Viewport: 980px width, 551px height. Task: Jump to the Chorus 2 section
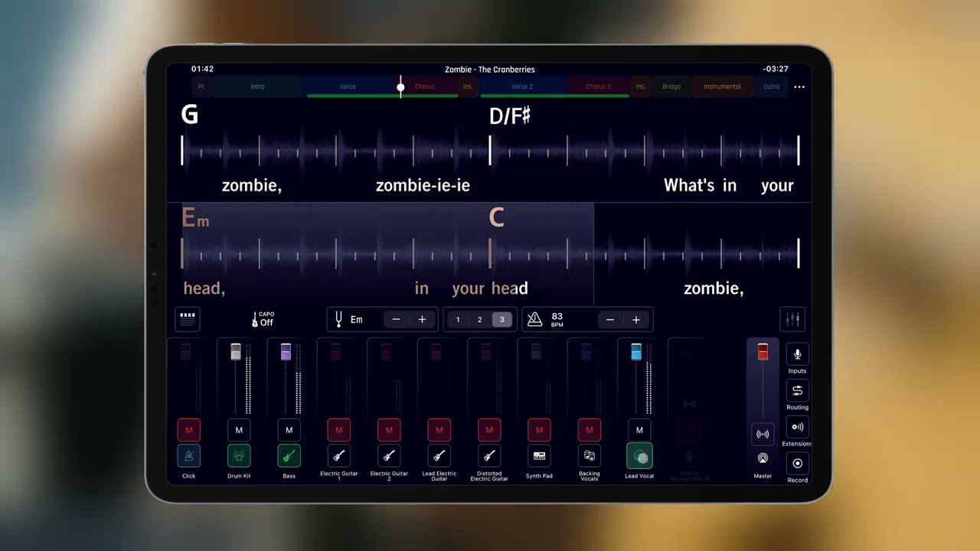coord(598,87)
